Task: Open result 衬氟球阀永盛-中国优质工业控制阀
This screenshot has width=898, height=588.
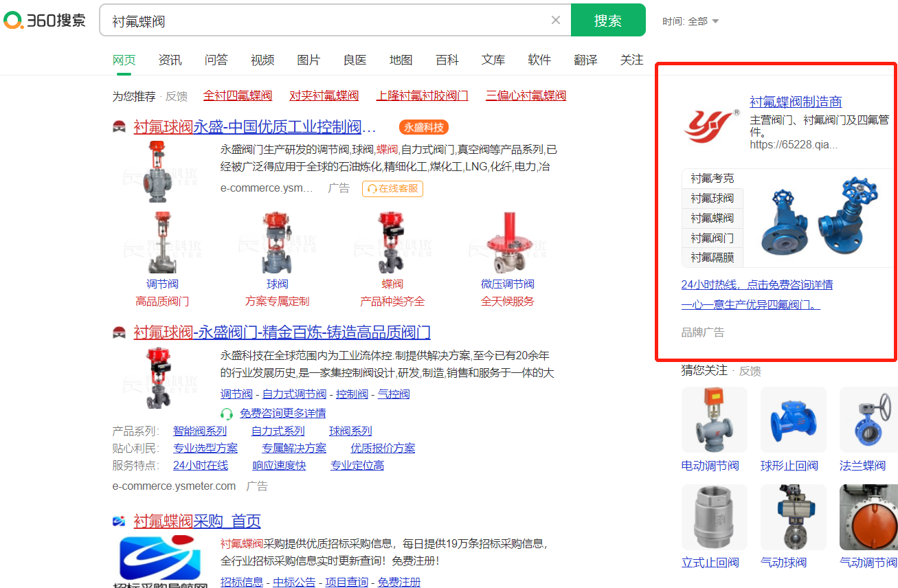Action: [x=255, y=127]
